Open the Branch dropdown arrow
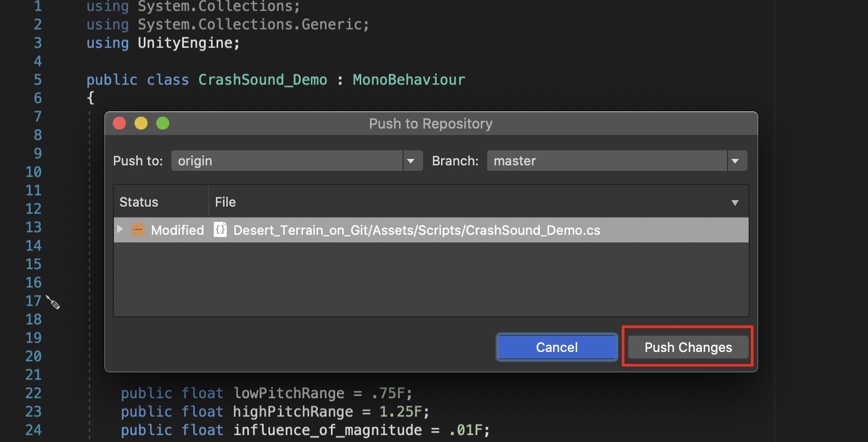The image size is (868, 442). pos(736,161)
